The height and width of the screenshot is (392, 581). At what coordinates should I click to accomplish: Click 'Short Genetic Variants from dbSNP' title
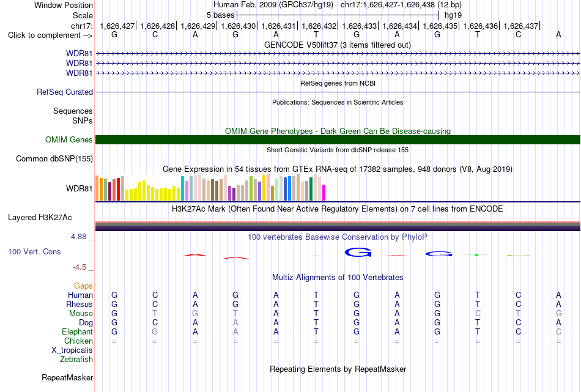tap(338, 150)
